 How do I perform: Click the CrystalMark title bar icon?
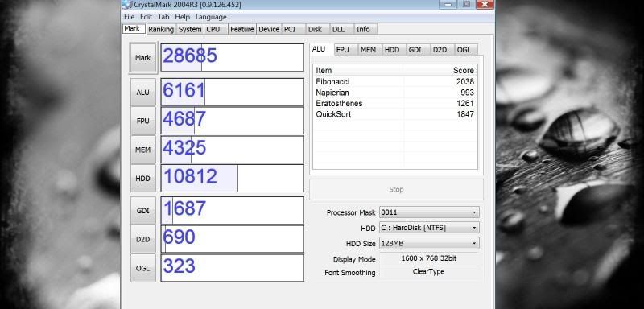[x=127, y=5]
